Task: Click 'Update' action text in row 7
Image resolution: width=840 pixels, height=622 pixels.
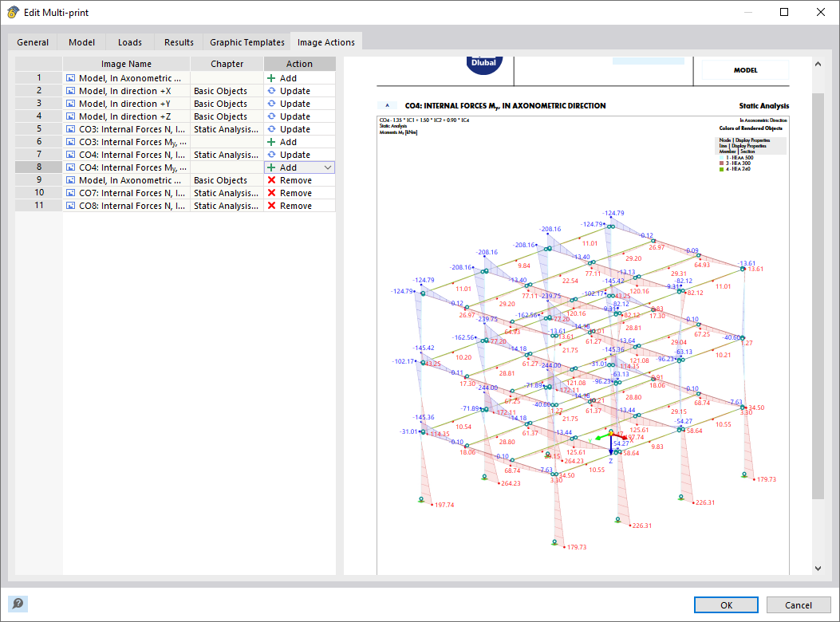Action: click(295, 155)
